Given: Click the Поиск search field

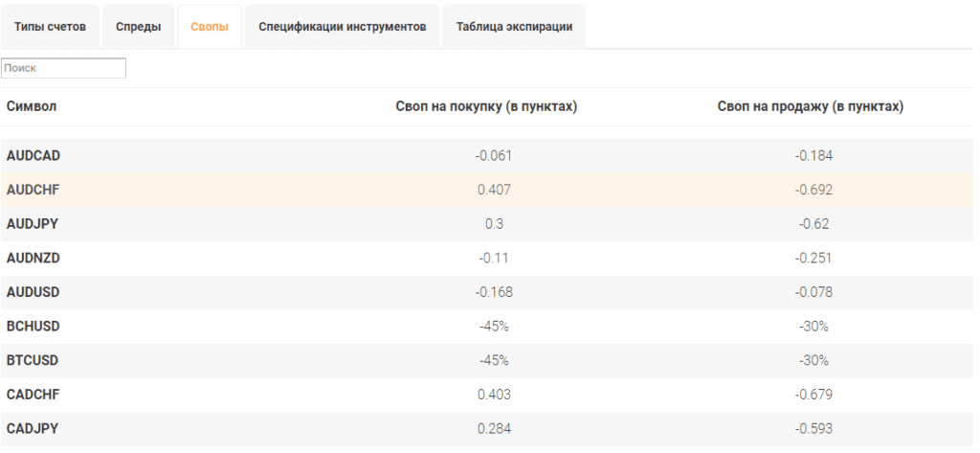Looking at the screenshot, I should click(x=64, y=69).
